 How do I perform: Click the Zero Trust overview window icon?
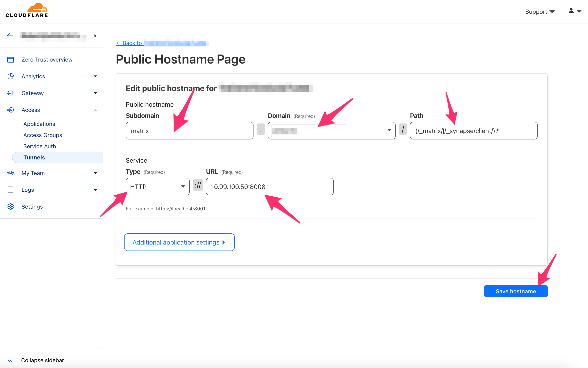click(x=10, y=60)
